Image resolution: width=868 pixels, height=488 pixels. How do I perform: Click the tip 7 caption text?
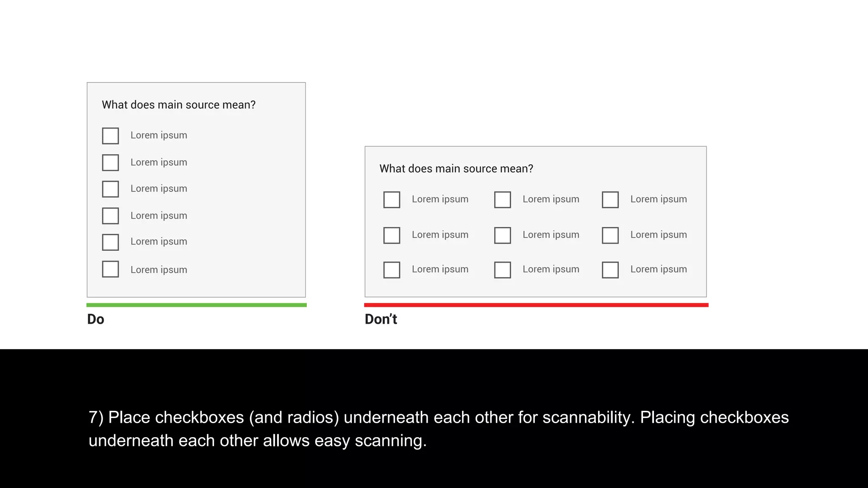click(438, 429)
